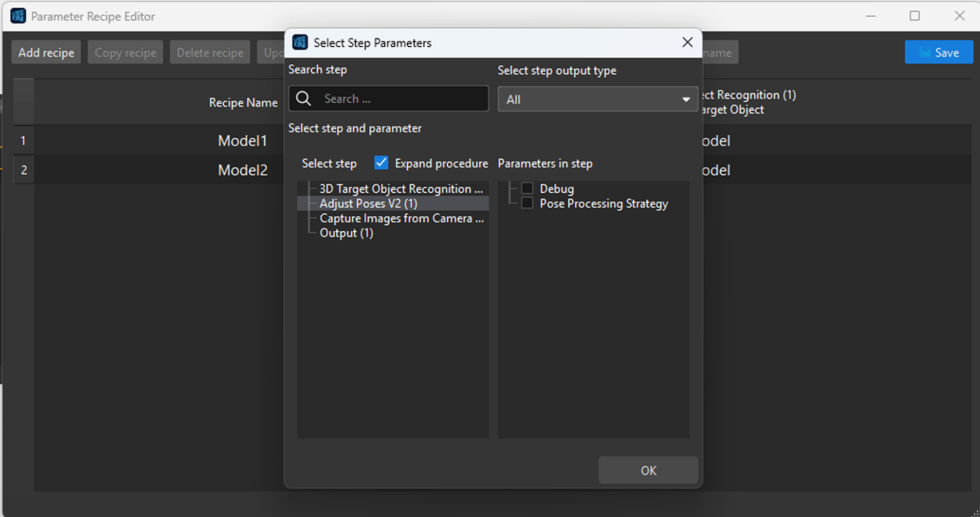980x517 pixels.
Task: Click inside the Search step input field
Action: click(x=404, y=98)
